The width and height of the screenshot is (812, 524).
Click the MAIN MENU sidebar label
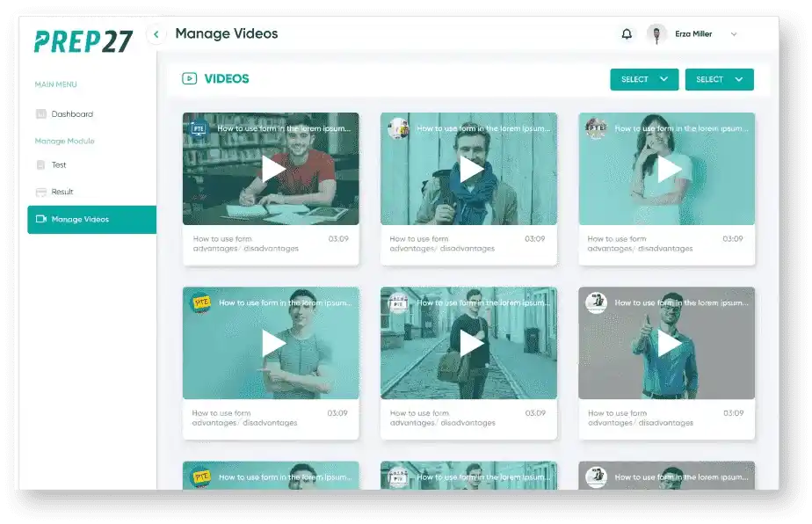coord(55,84)
